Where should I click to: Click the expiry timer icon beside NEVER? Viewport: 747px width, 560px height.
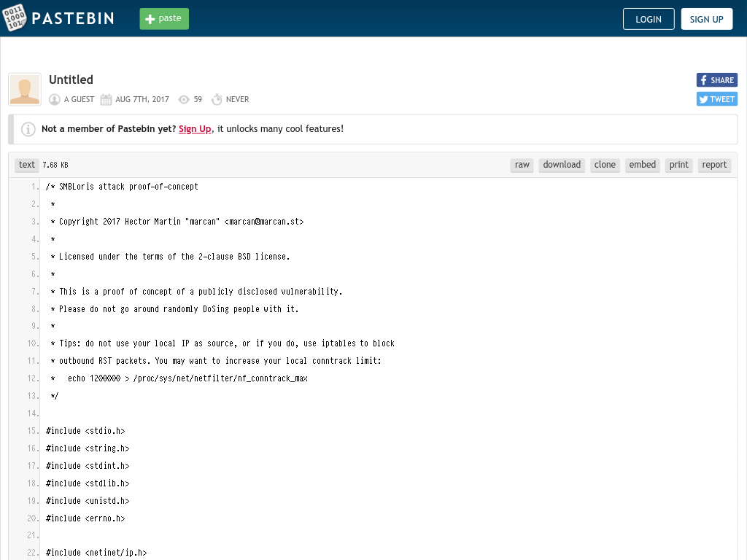(x=217, y=99)
